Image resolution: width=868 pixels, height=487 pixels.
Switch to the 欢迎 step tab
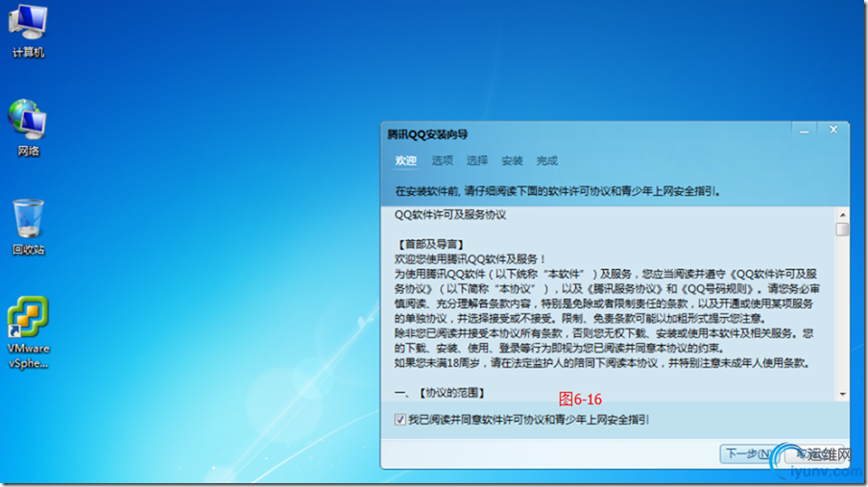pyautogui.click(x=405, y=160)
